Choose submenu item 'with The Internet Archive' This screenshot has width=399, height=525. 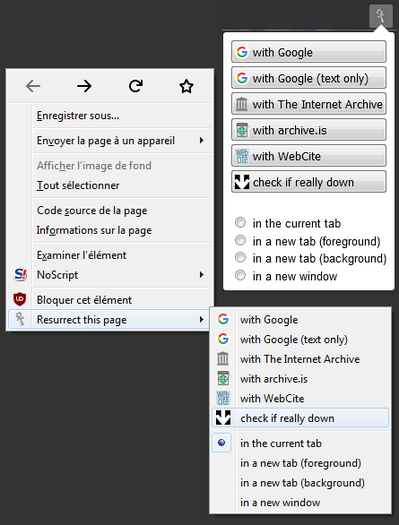tap(301, 359)
